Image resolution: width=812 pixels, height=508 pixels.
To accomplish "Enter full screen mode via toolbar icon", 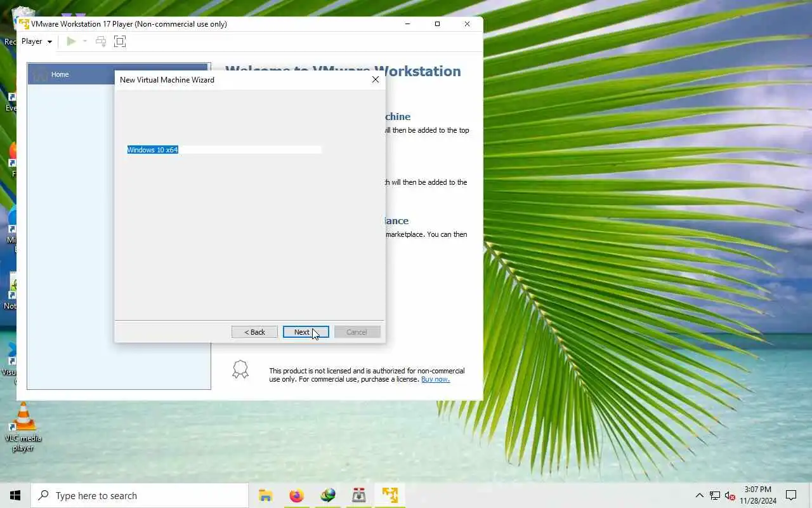I will click(x=120, y=41).
